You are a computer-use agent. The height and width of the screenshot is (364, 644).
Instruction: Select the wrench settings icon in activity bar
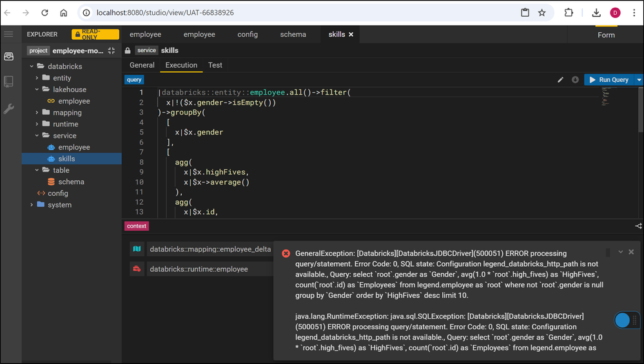pos(8,109)
